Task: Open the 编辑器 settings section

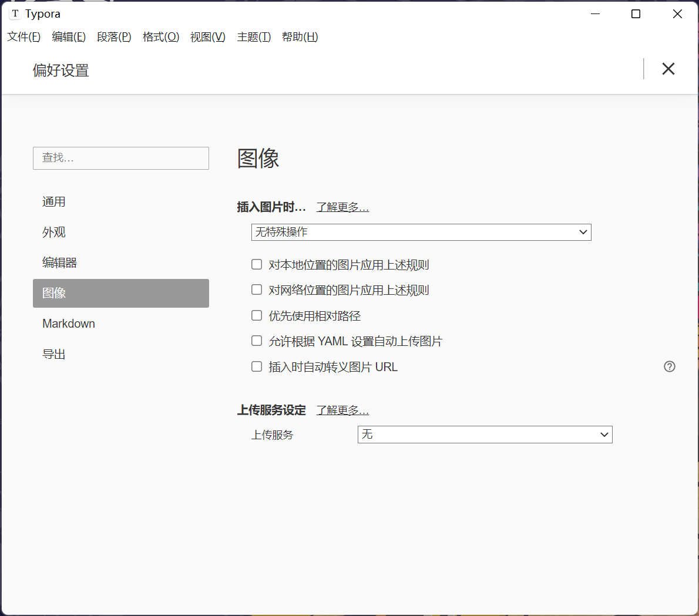Action: point(59,262)
